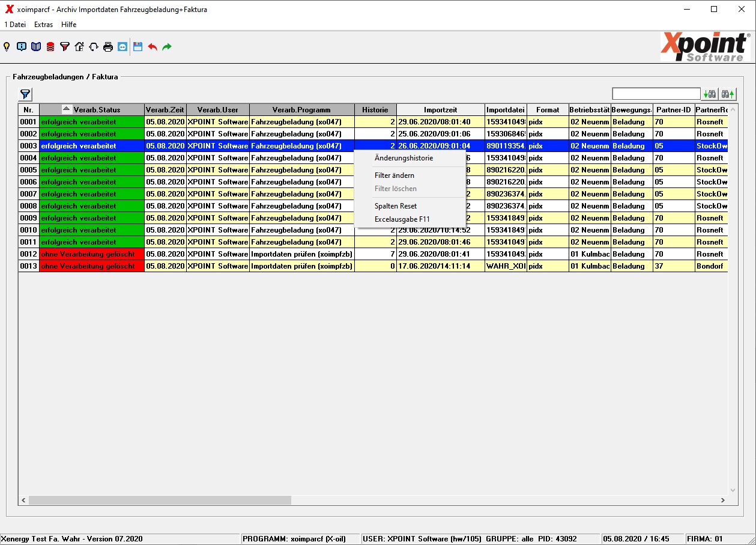This screenshot has height=545, width=756.
Task: Click the horizontal scrollbar right arrow
Action: coord(723,500)
